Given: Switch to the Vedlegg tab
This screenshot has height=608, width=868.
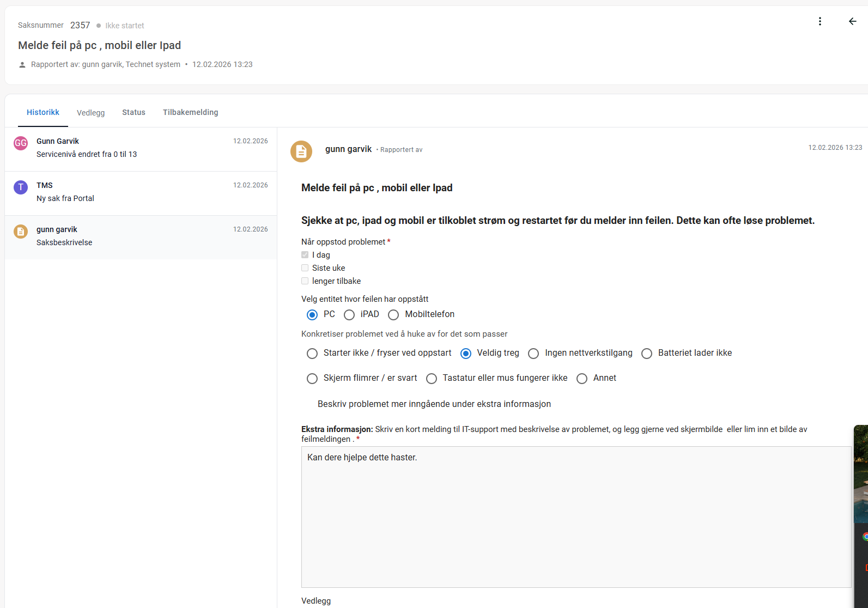Looking at the screenshot, I should [90, 113].
